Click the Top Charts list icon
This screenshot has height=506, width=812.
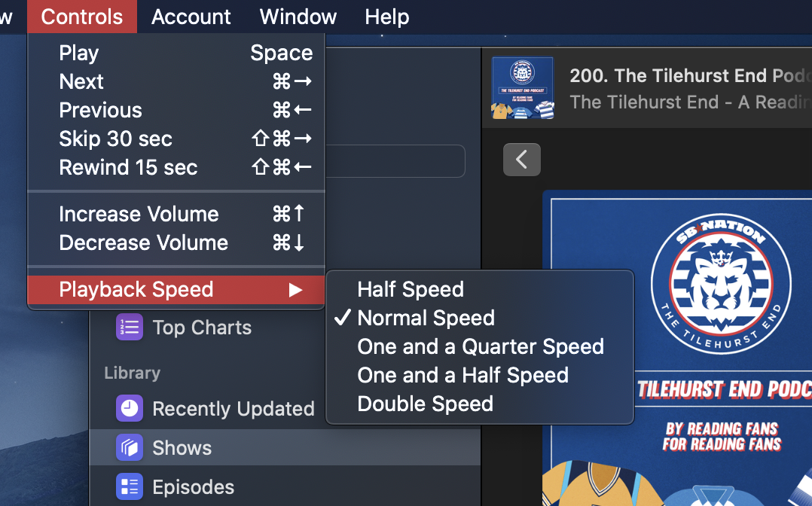tap(130, 327)
